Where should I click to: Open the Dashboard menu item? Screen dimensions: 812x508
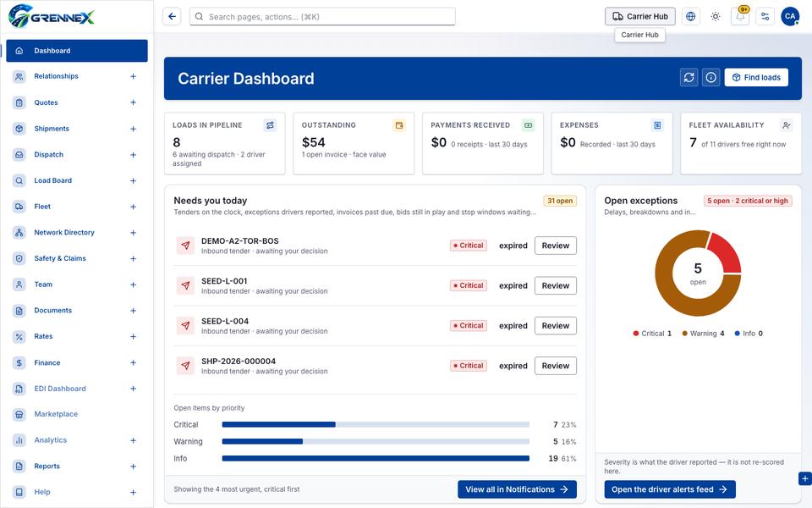point(77,51)
